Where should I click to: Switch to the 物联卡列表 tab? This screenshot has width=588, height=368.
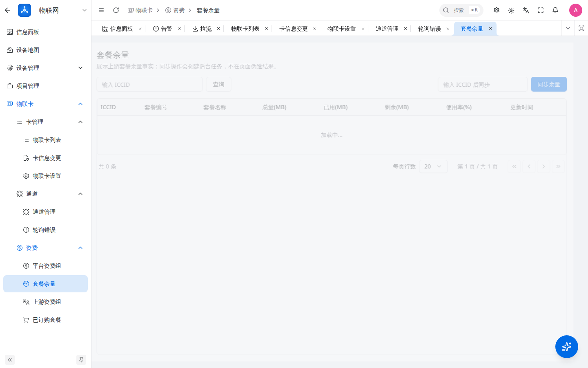click(245, 29)
